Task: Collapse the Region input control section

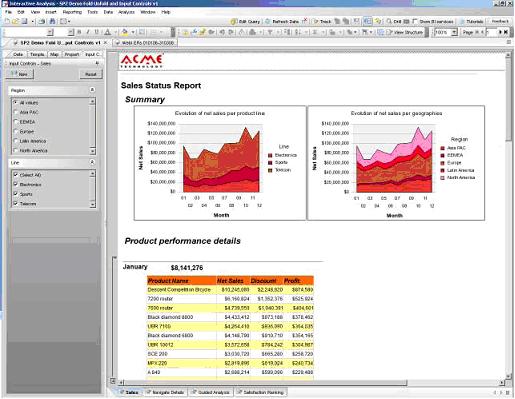Action: coord(92,90)
